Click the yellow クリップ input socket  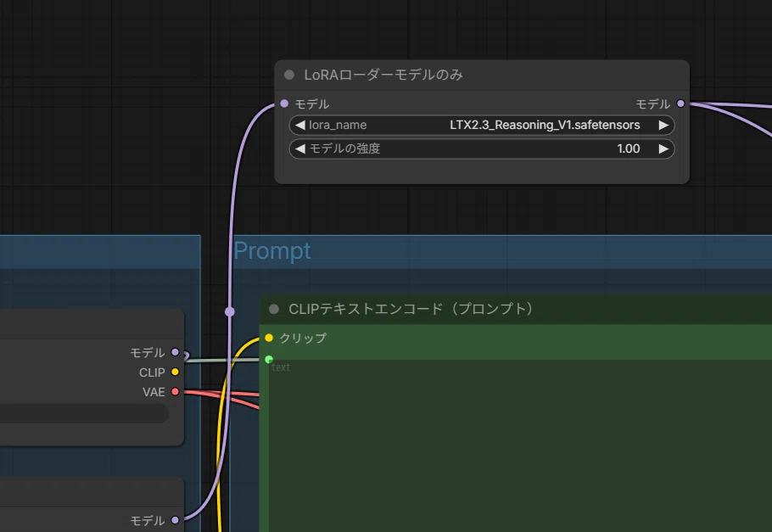[269, 338]
